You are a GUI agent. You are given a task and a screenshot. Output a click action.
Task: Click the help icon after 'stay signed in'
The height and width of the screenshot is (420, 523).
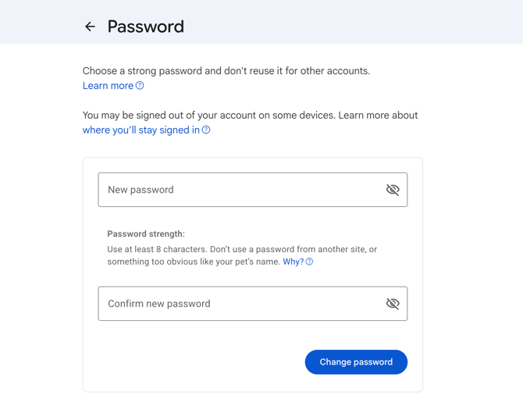(206, 130)
